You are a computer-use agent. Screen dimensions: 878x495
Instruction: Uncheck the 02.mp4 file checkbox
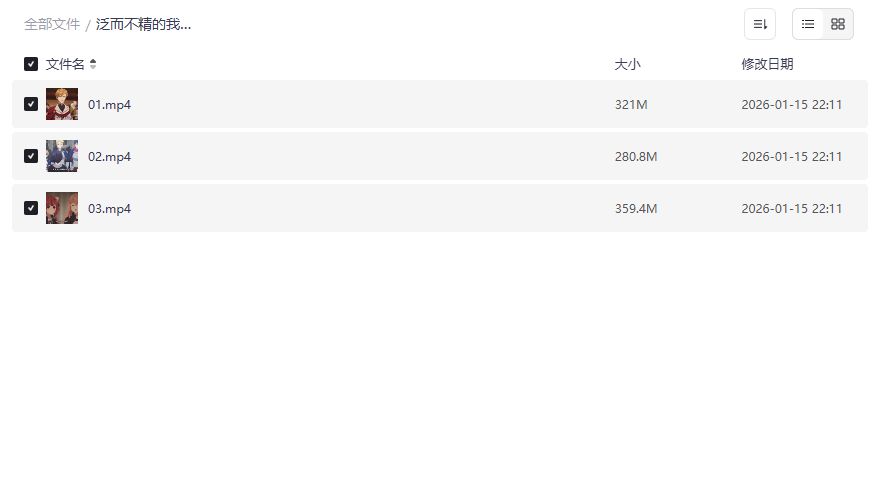[x=31, y=156]
